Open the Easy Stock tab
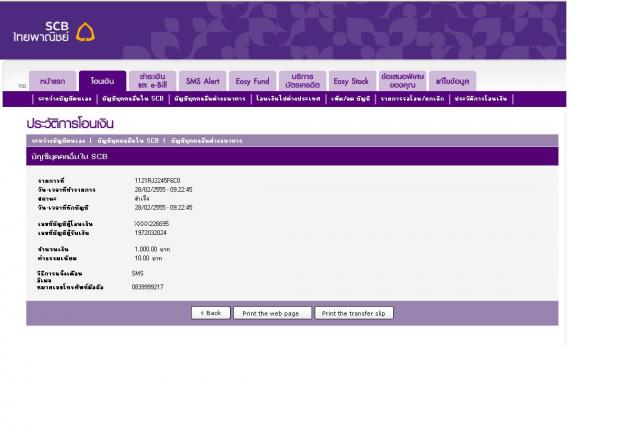Image resolution: width=640 pixels, height=441 pixels. [351, 81]
